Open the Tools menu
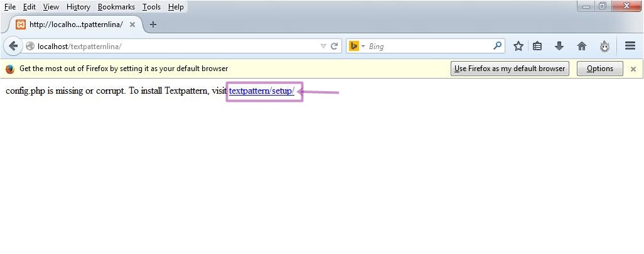The width and height of the screenshot is (644, 254). (151, 7)
